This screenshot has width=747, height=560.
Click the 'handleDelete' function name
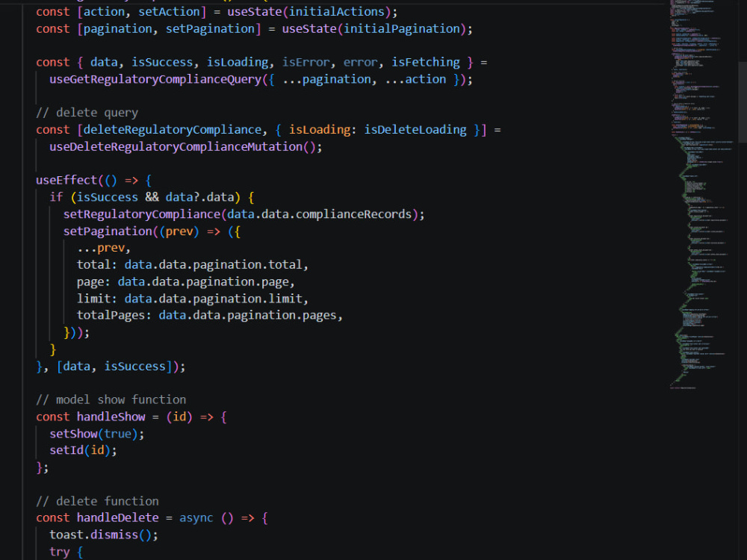point(118,518)
